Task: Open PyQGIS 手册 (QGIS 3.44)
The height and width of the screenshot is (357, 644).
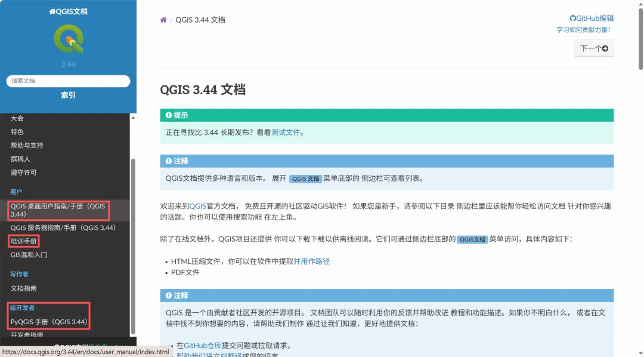Action: coord(49,322)
